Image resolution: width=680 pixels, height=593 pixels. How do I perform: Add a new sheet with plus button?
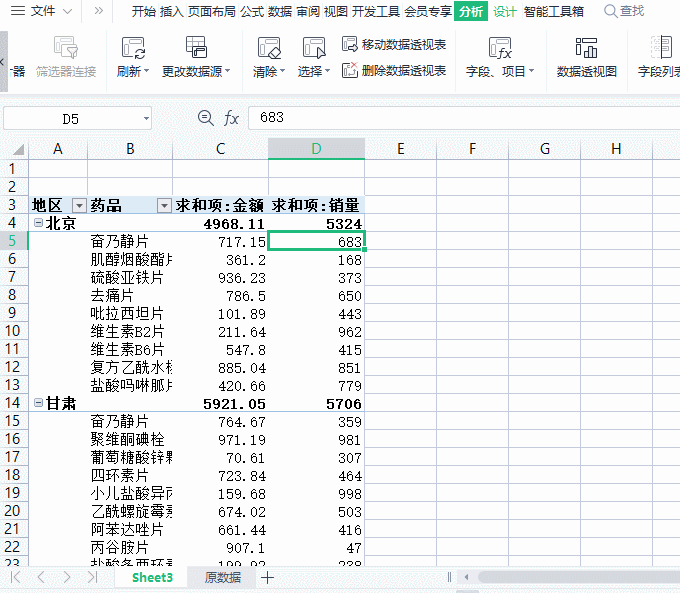point(267,578)
